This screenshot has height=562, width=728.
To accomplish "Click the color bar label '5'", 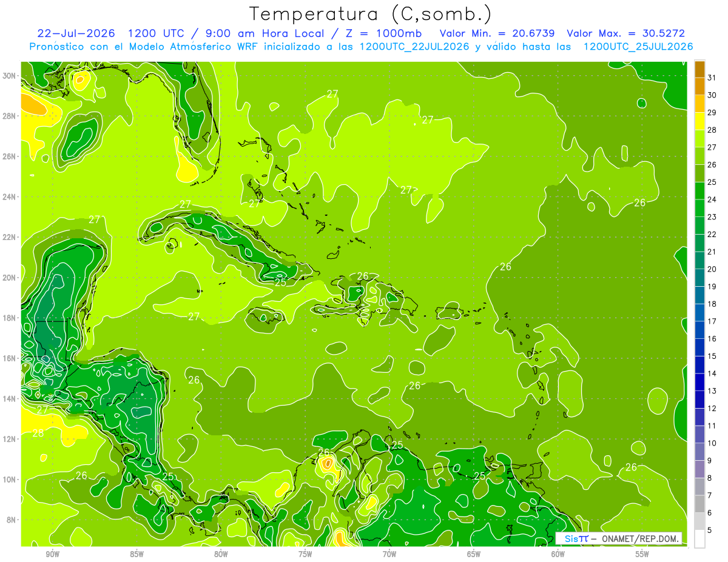I will point(710,530).
